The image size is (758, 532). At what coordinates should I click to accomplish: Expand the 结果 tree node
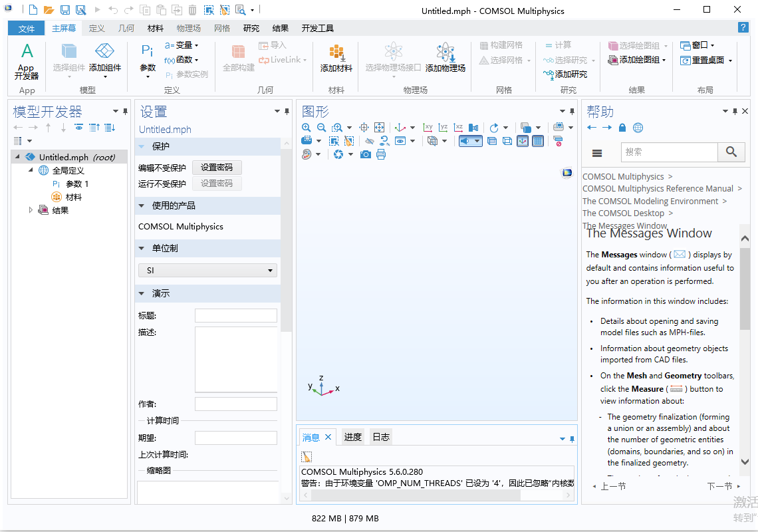point(31,210)
